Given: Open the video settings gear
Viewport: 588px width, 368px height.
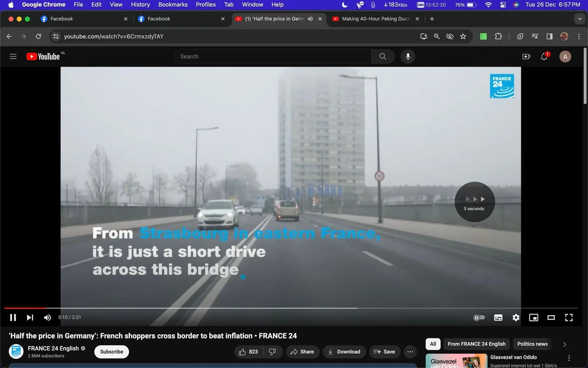Looking at the screenshot, I should (x=516, y=317).
